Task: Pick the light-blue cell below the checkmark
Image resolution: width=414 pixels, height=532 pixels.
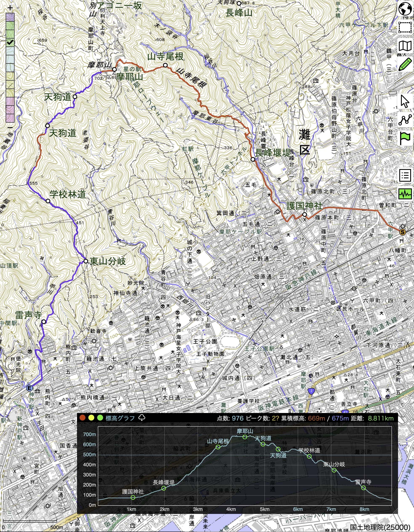Action: [x=10, y=51]
